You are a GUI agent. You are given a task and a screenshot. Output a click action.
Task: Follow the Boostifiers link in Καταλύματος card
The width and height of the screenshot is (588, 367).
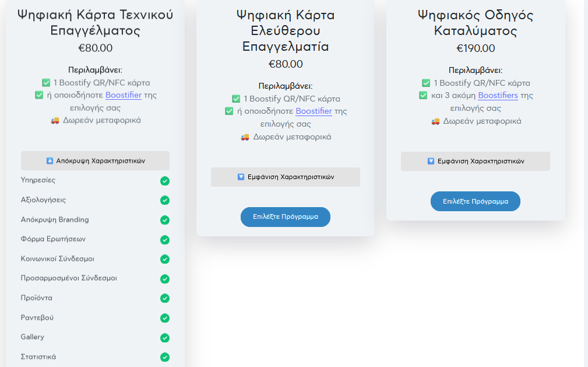(x=498, y=95)
